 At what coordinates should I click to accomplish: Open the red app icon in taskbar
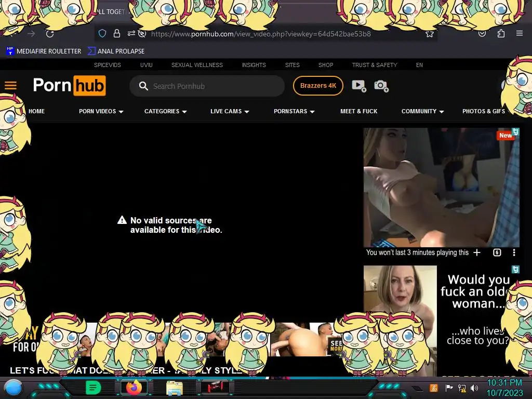pos(215,388)
